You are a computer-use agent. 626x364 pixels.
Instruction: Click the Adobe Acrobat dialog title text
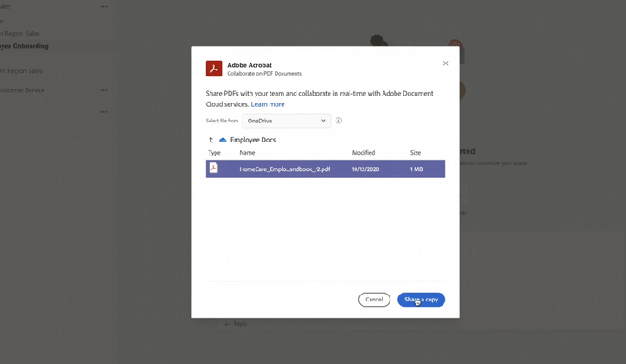click(250, 65)
